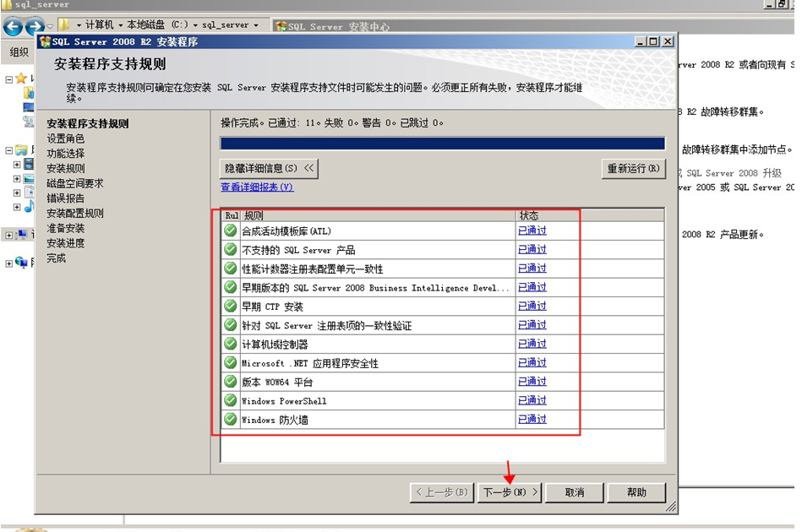Click green check icon for 版本 WOW64 平台
802x532 pixels.
[231, 382]
